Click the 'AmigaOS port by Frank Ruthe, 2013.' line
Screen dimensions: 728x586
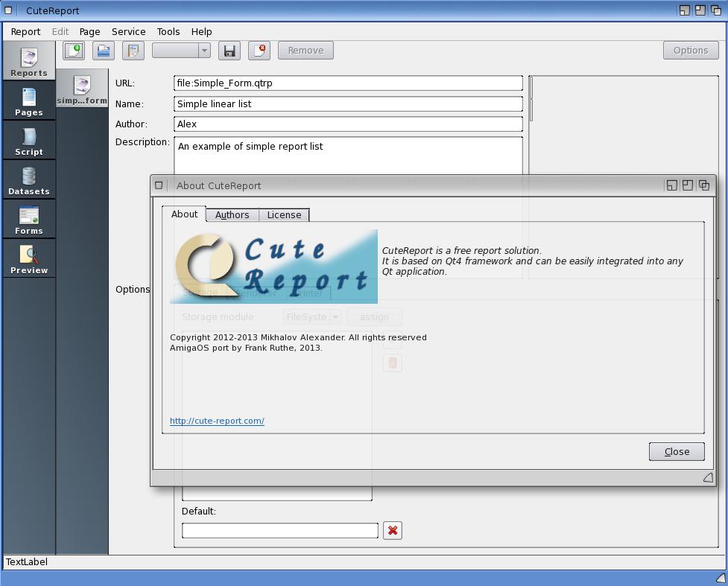coord(246,348)
